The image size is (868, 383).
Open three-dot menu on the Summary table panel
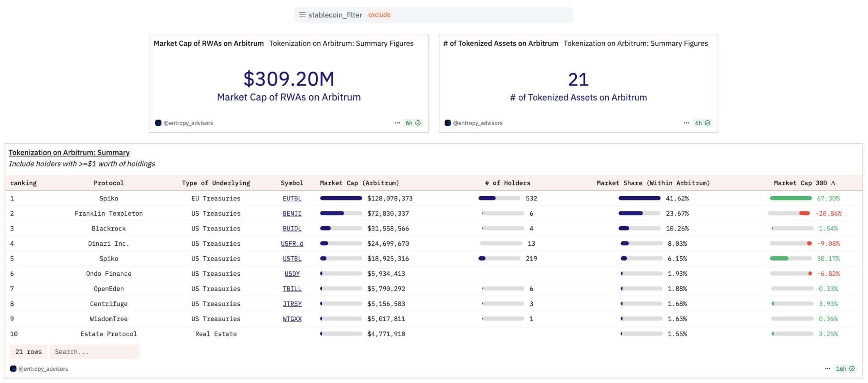tap(828, 369)
